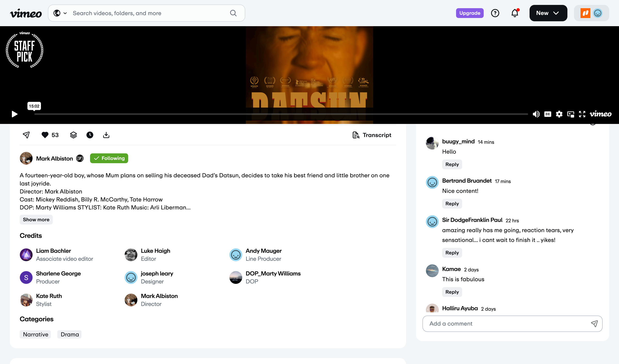This screenshot has width=619, height=364.
Task: Click Kamae's comment avatar
Action: pos(432,271)
